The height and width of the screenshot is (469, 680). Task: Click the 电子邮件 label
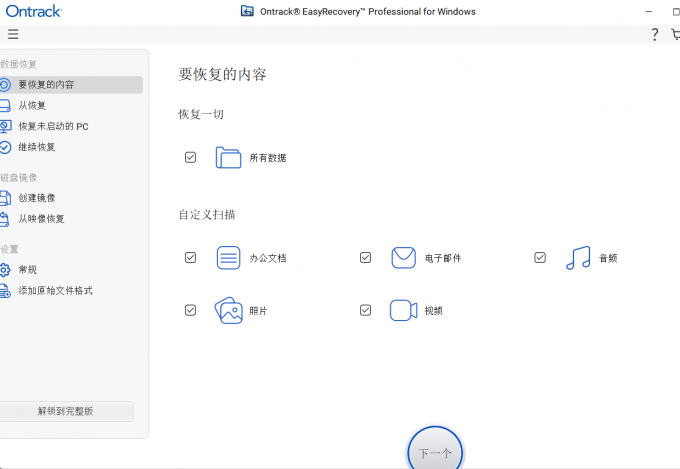(x=443, y=258)
